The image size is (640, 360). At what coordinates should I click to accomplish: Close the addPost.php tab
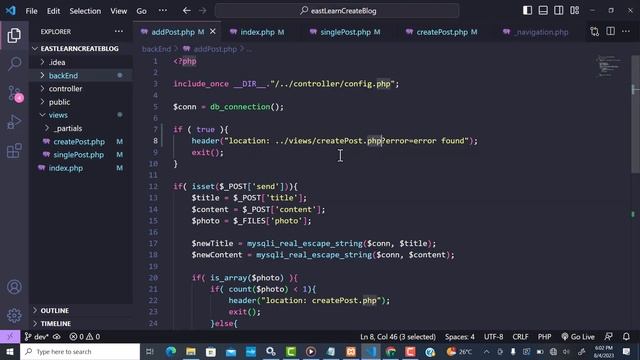coord(213,31)
